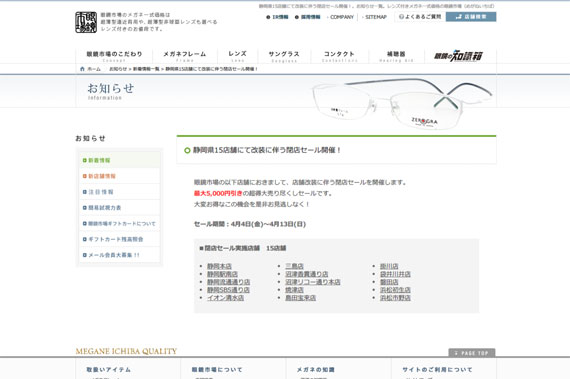570x379 pixels.
Task: Click 新着情報一覧 in the breadcrumb
Action: point(146,69)
